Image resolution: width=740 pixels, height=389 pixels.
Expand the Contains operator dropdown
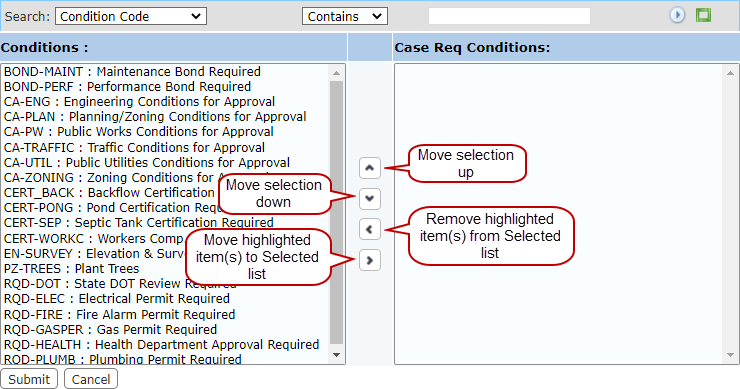click(x=345, y=16)
